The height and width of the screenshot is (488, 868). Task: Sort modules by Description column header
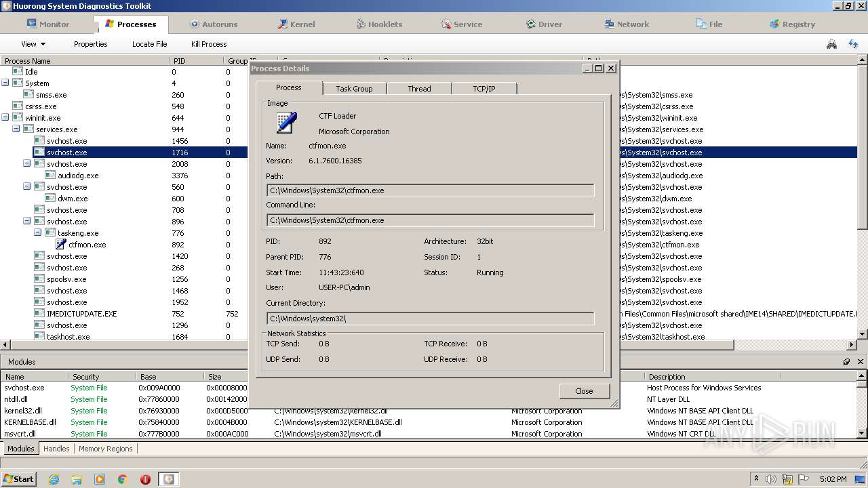coord(712,377)
